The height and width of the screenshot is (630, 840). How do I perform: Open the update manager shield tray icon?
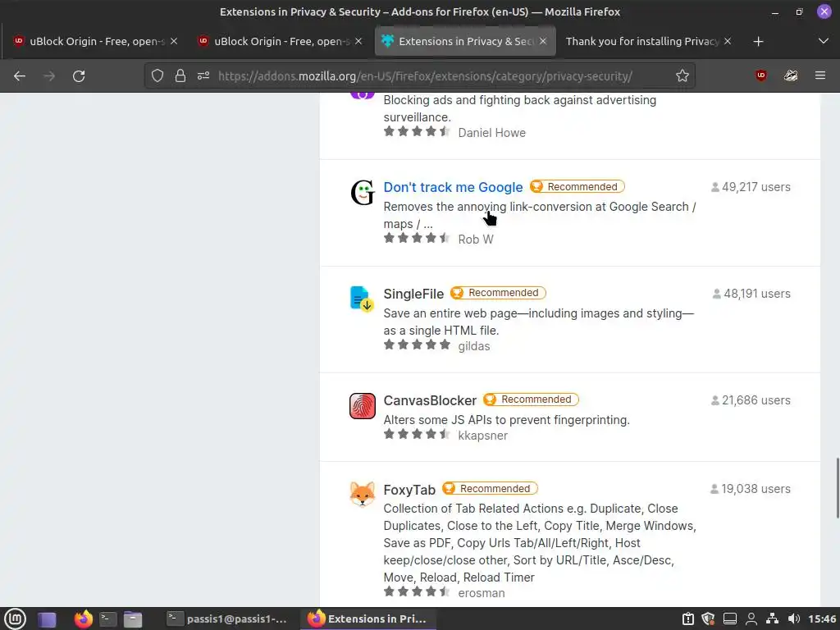pyautogui.click(x=708, y=619)
